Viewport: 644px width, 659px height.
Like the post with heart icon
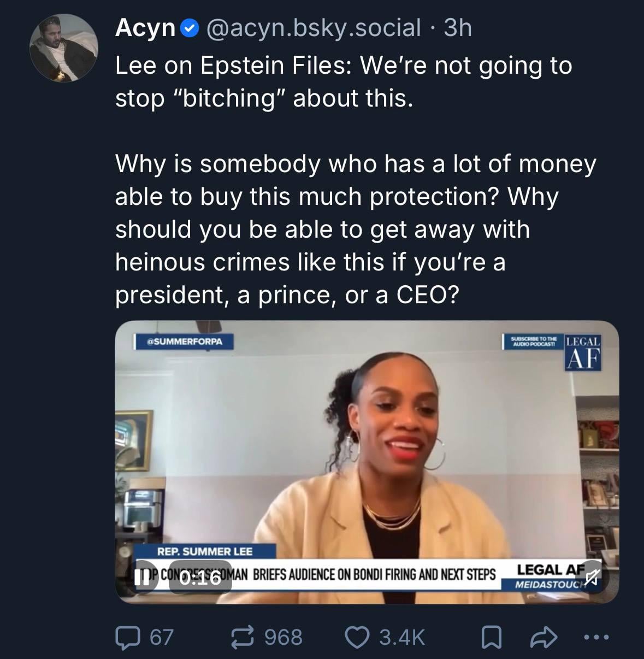(358, 637)
